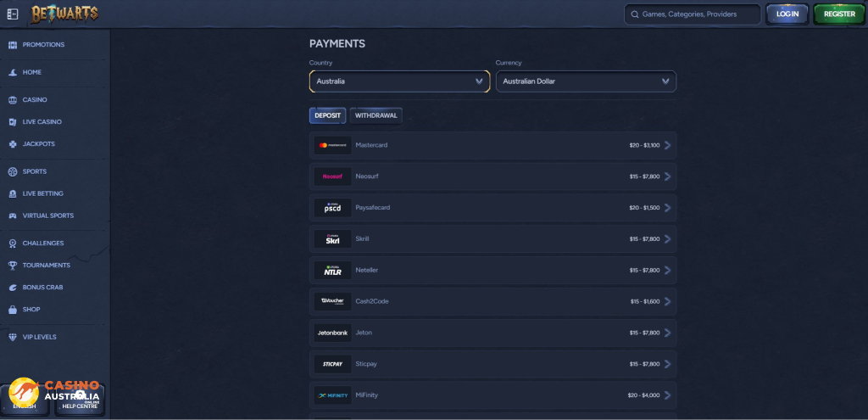
Task: Expand Neosurf row with its chevron arrow
Action: tap(668, 176)
